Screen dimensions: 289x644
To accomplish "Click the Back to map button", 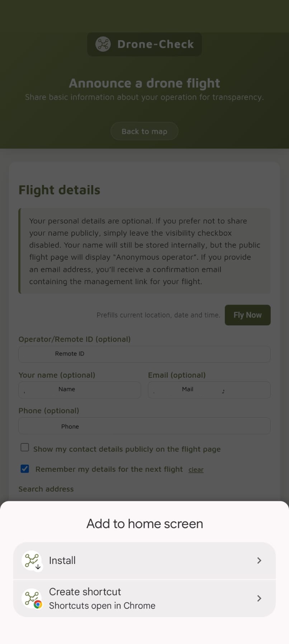I will [x=144, y=131].
